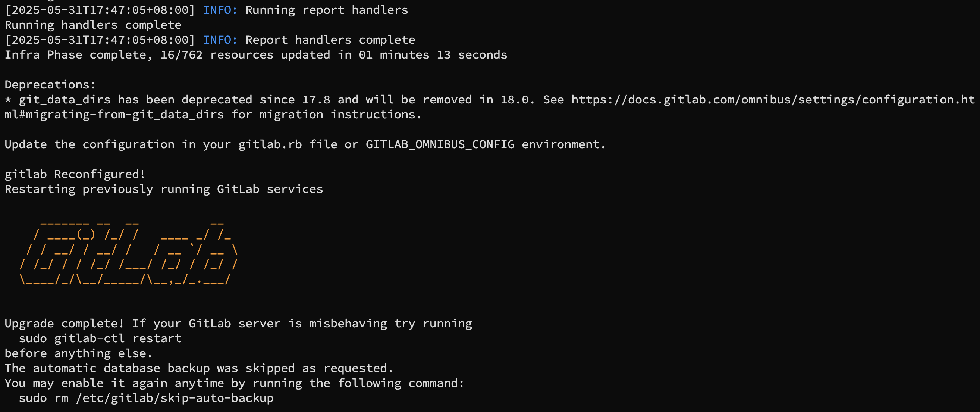The image size is (980, 412).
Task: Click the 'GITLAB_OMNIBUS_CONFIG' text
Action: 440,145
